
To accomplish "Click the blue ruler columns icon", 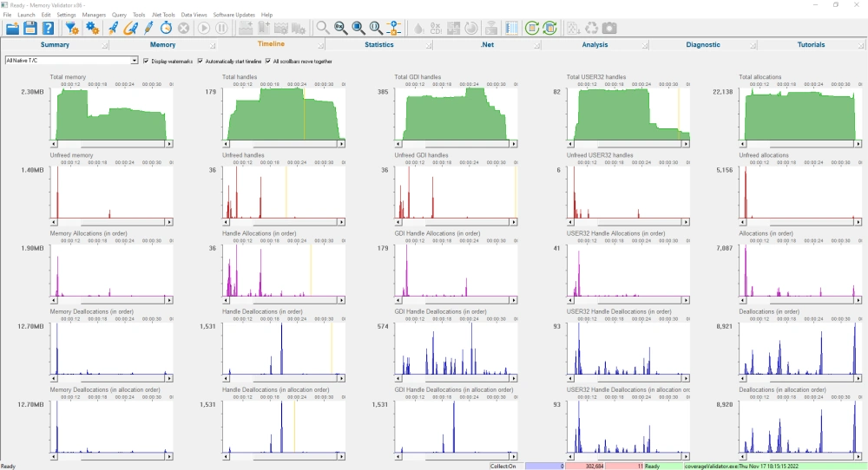I will (x=511, y=29).
